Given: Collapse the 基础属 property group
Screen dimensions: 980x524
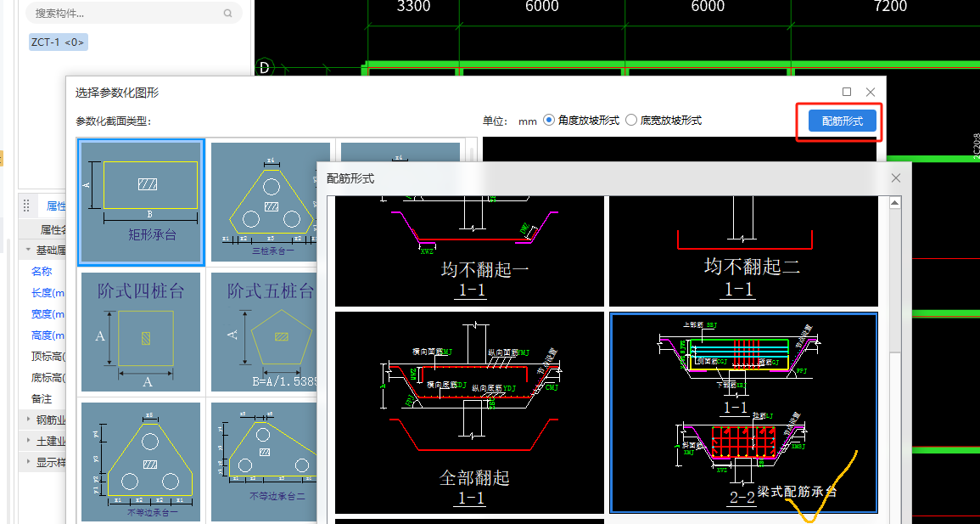Looking at the screenshot, I should (28, 250).
